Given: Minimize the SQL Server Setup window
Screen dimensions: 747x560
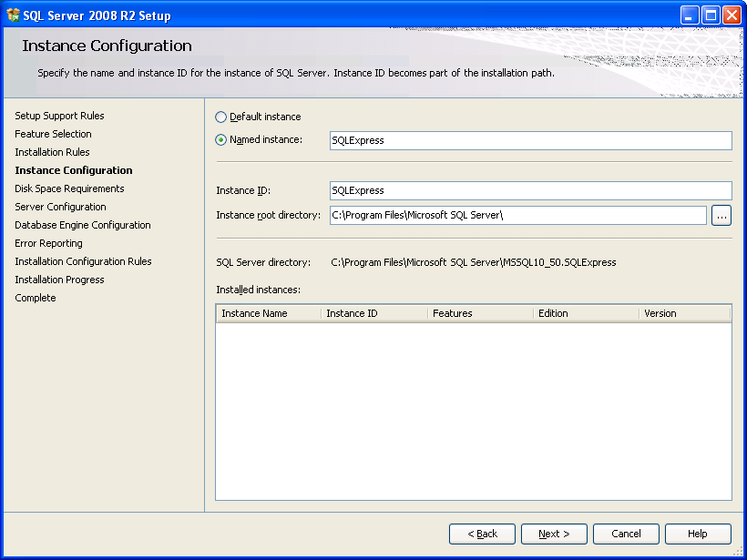Looking at the screenshot, I should (x=691, y=15).
